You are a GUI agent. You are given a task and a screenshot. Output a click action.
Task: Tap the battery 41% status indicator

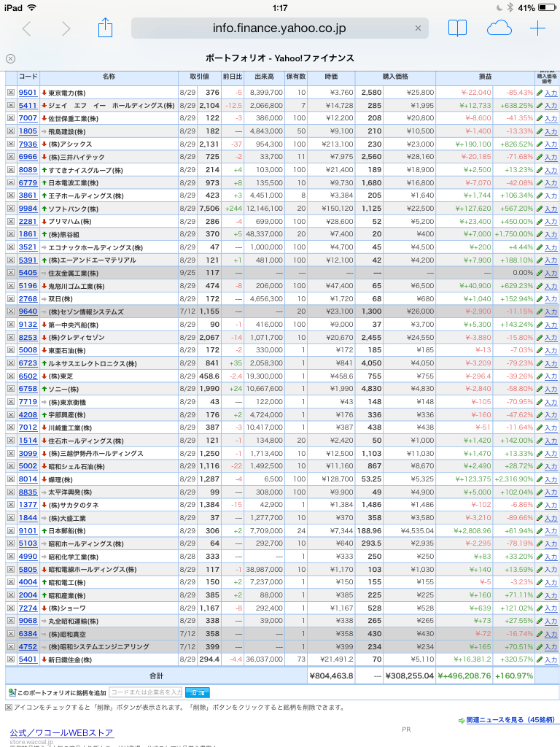pos(537,7)
